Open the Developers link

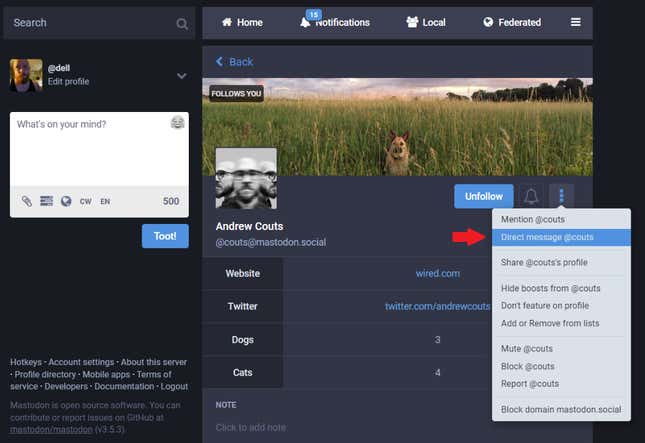pos(66,387)
